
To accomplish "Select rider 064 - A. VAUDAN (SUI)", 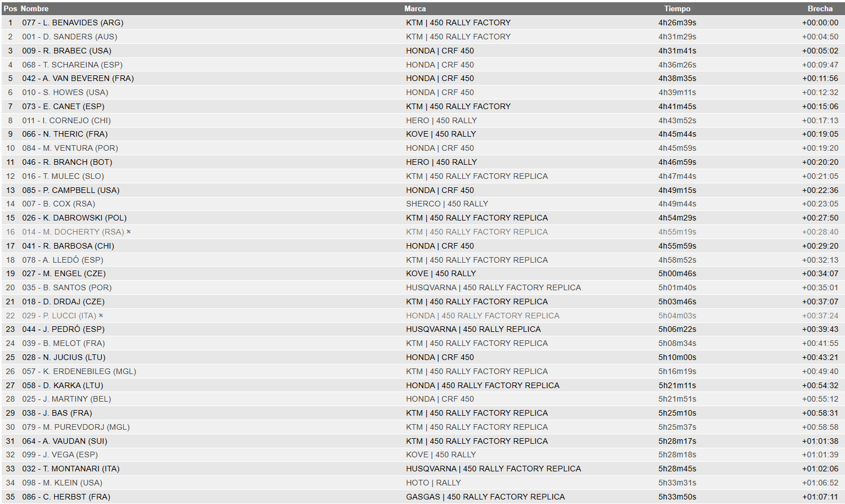I will [x=65, y=441].
